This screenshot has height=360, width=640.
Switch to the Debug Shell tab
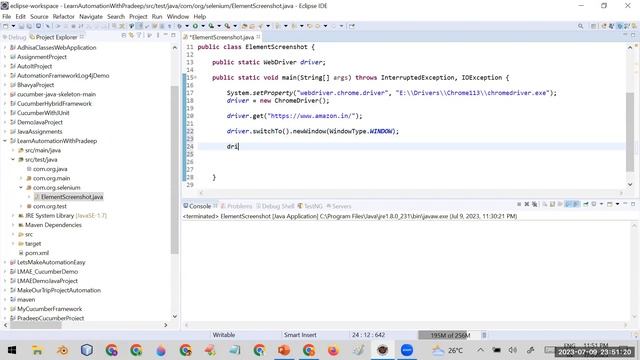coord(275,206)
